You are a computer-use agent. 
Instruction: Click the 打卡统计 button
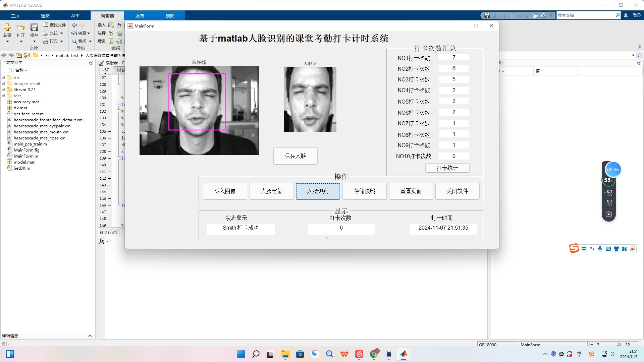click(x=447, y=168)
